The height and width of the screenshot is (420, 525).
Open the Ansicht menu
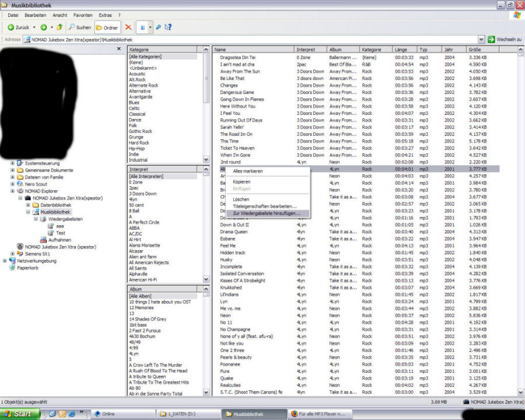pyautogui.click(x=60, y=15)
